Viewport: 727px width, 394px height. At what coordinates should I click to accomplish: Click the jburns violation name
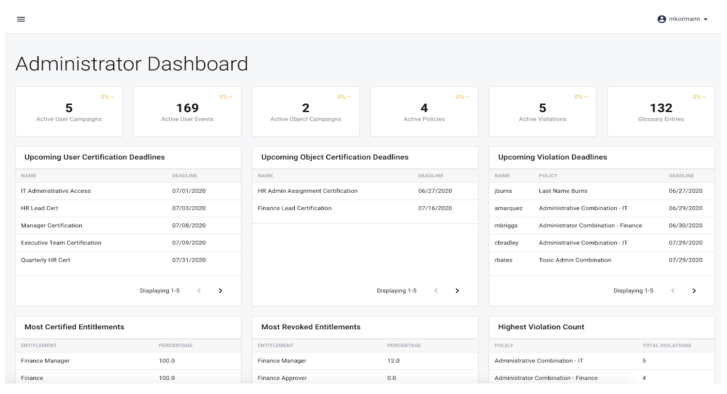[503, 191]
